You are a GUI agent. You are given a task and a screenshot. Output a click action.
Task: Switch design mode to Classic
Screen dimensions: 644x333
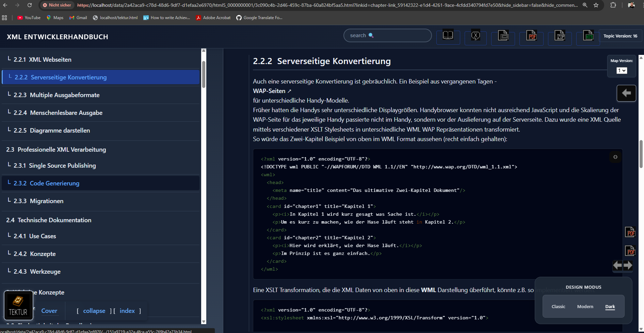(558, 306)
